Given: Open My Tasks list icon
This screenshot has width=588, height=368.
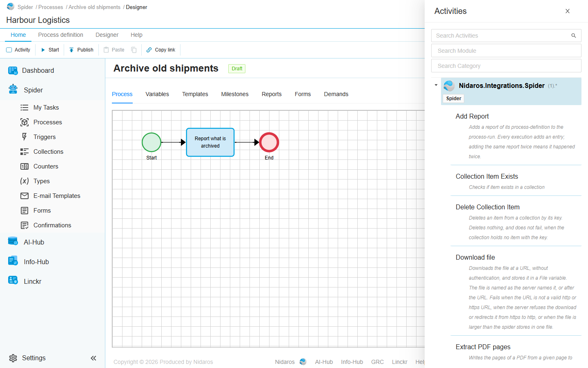Looking at the screenshot, I should pos(24,108).
